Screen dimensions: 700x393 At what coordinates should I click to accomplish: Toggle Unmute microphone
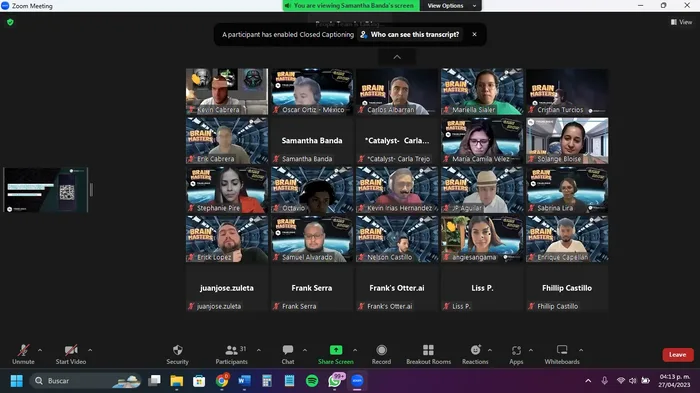click(23, 355)
